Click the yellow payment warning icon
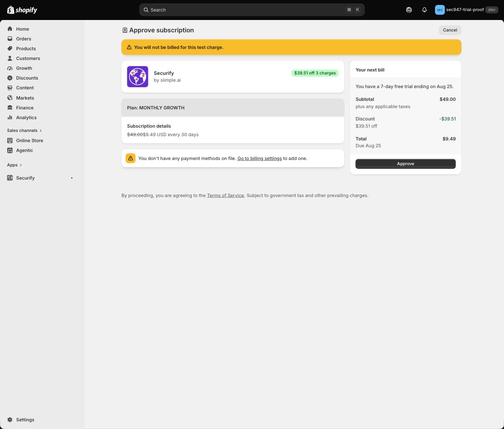The image size is (504, 429). tap(130, 158)
